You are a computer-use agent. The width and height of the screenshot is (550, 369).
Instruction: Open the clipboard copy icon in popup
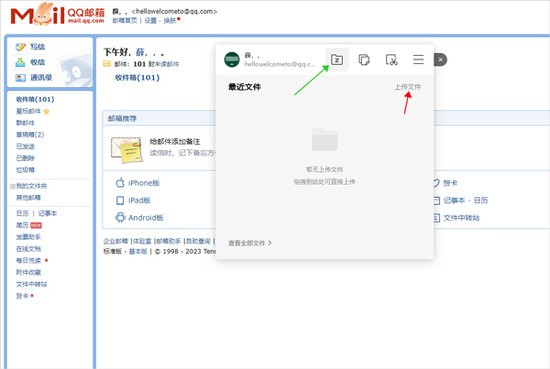(364, 60)
